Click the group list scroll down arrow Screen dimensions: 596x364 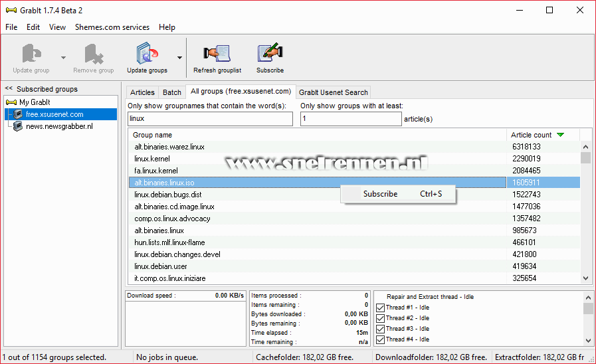[585, 278]
